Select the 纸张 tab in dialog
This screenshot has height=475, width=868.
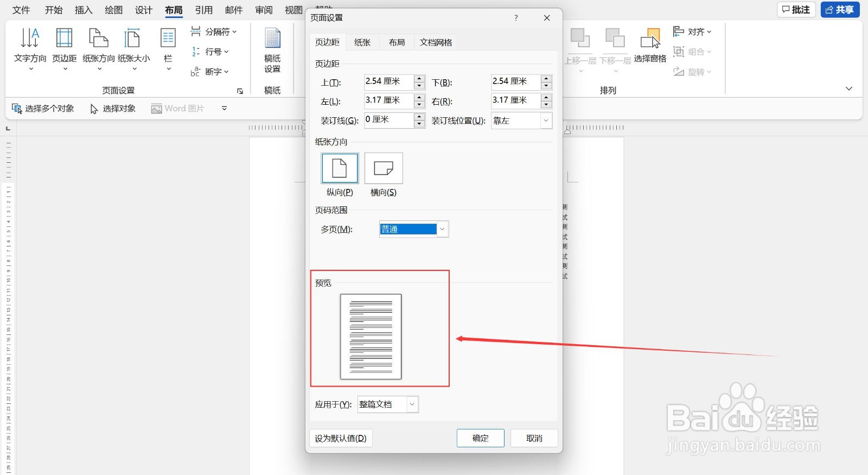[362, 42]
